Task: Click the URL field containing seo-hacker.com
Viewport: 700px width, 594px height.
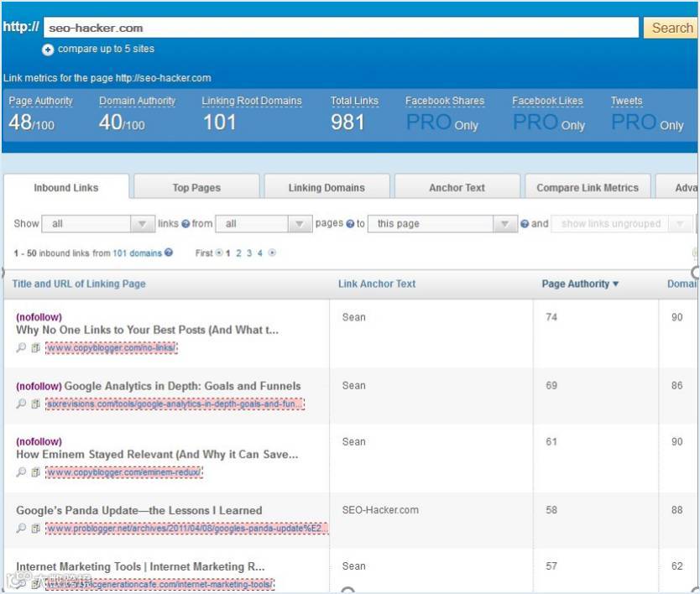Action: click(341, 29)
